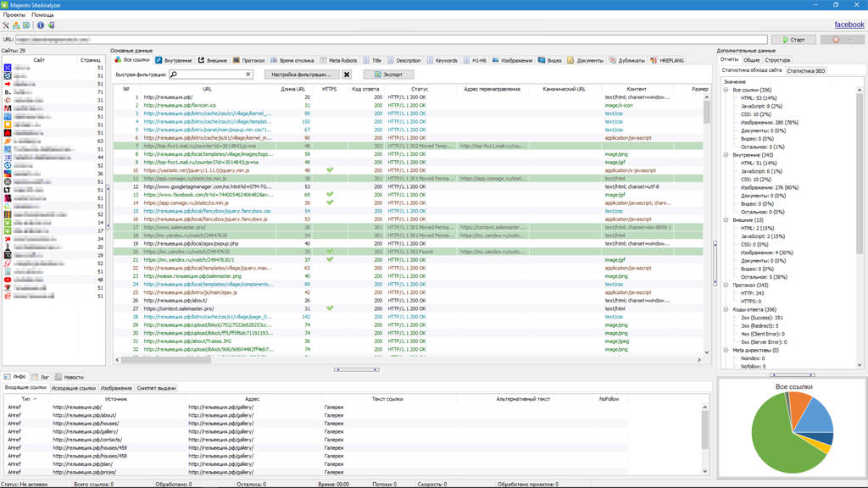The image size is (868, 488).
Task: Click the colored chart icon in the main toolbar
Action: pos(16,25)
